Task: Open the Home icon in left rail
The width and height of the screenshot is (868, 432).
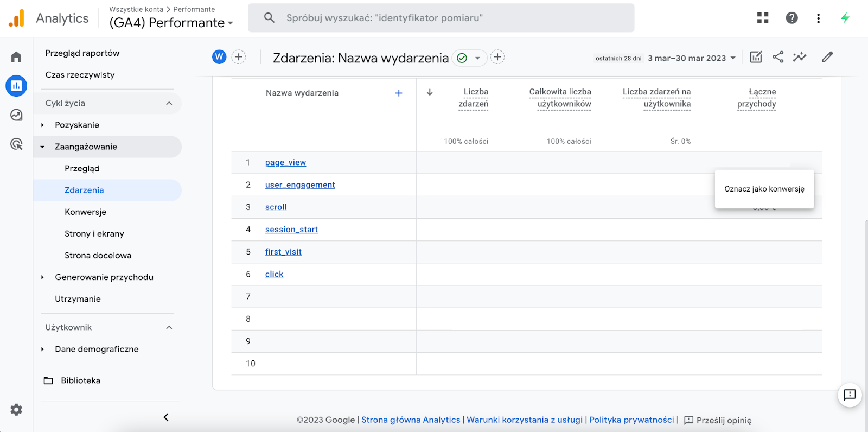Action: pyautogui.click(x=16, y=57)
